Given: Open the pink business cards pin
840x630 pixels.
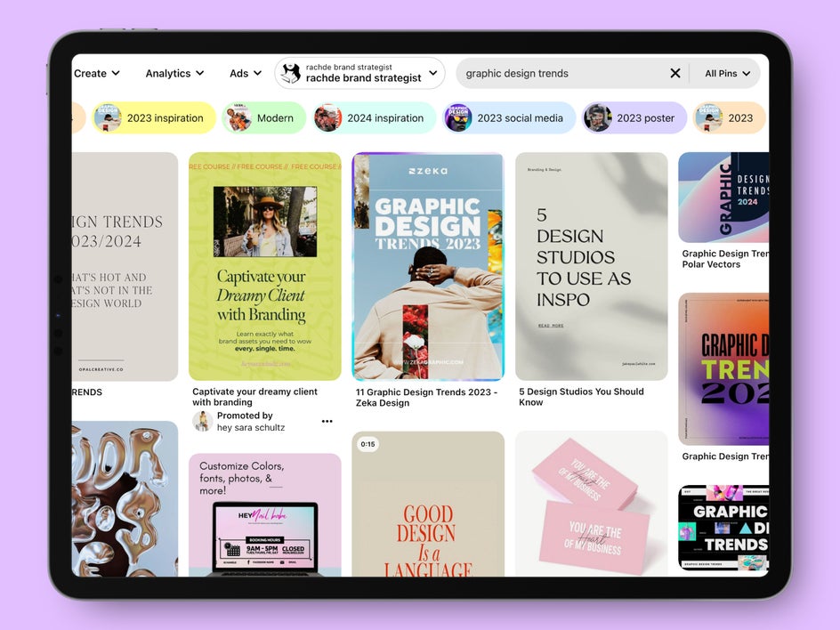Looking at the screenshot, I should click(592, 505).
